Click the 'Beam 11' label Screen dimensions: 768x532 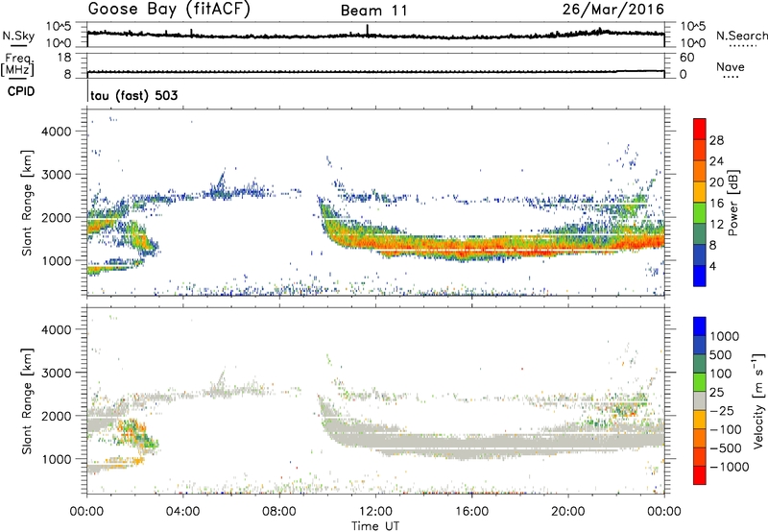pos(374,11)
